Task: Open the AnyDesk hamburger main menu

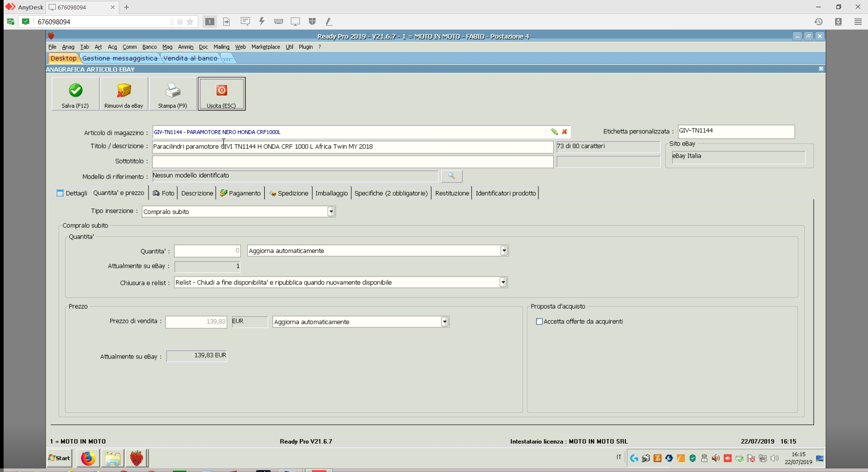Action: coord(858,22)
